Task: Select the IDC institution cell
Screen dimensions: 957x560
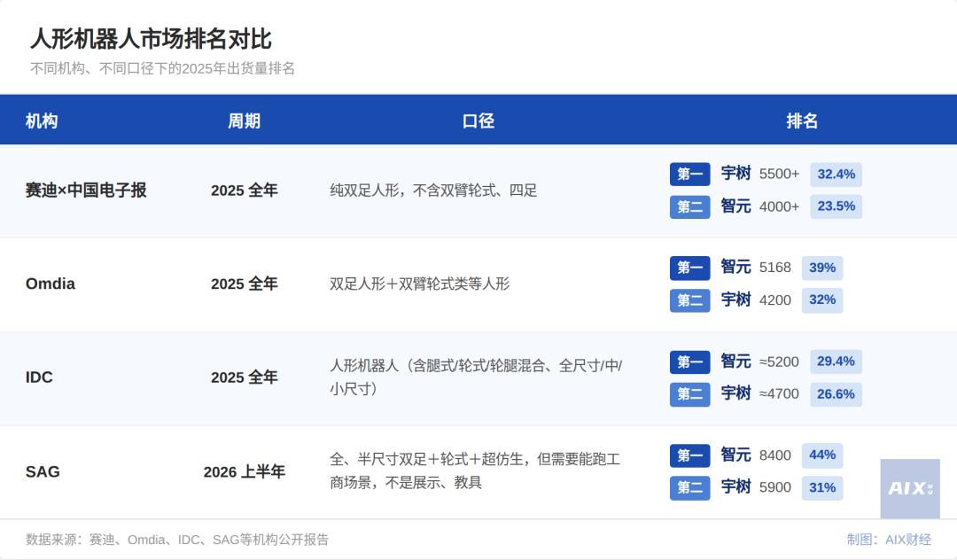Action: 39,377
